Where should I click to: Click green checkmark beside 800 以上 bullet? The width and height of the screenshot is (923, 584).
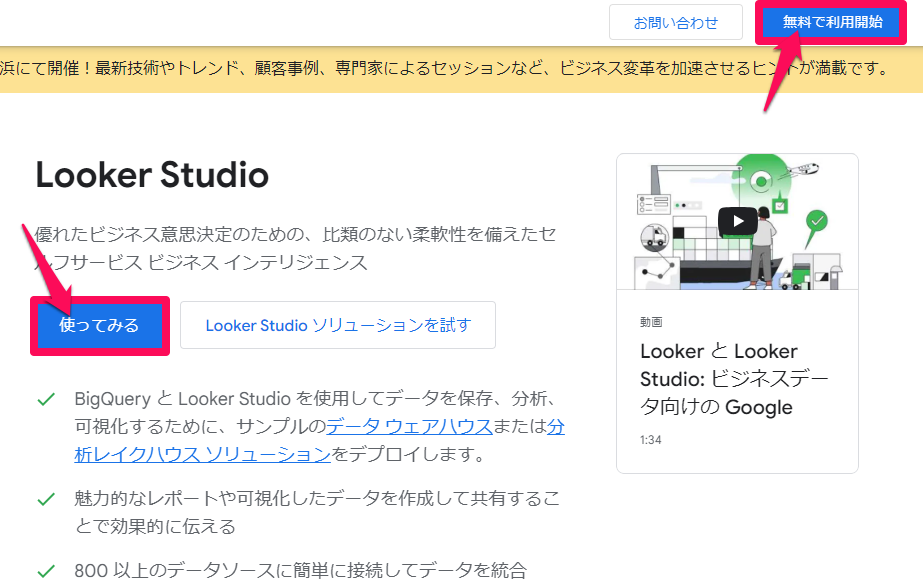46,571
